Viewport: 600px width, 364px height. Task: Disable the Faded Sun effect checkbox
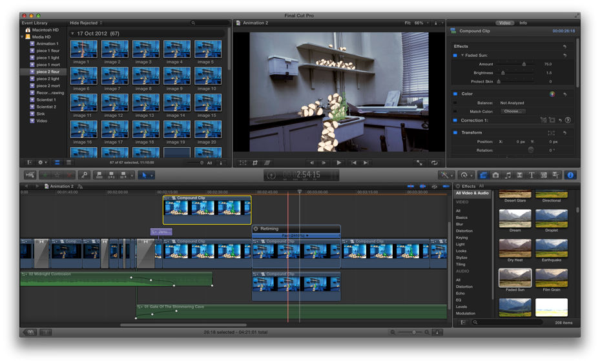point(455,56)
